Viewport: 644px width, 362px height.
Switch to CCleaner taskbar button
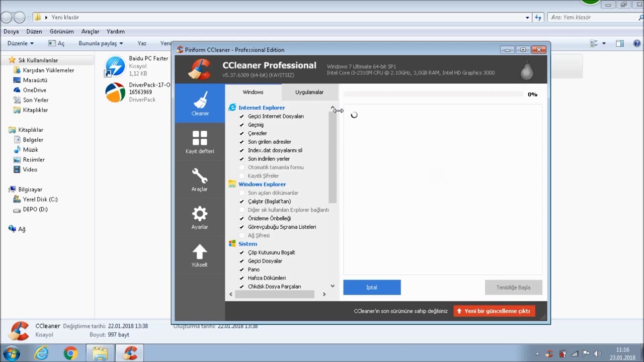pyautogui.click(x=130, y=353)
